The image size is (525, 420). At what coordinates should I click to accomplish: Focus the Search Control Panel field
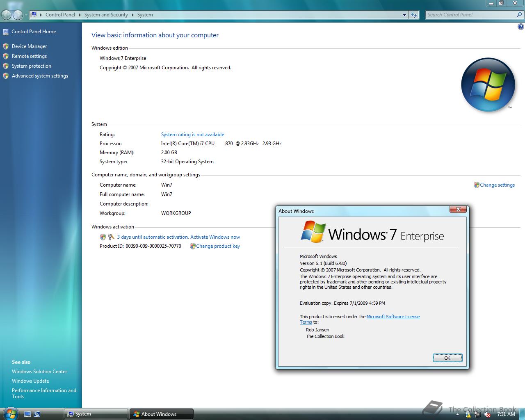click(x=471, y=15)
